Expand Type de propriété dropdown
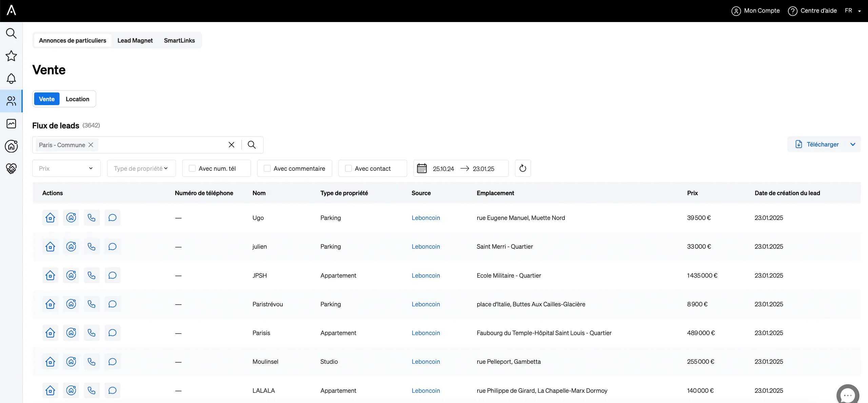This screenshot has height=403, width=868. click(141, 168)
